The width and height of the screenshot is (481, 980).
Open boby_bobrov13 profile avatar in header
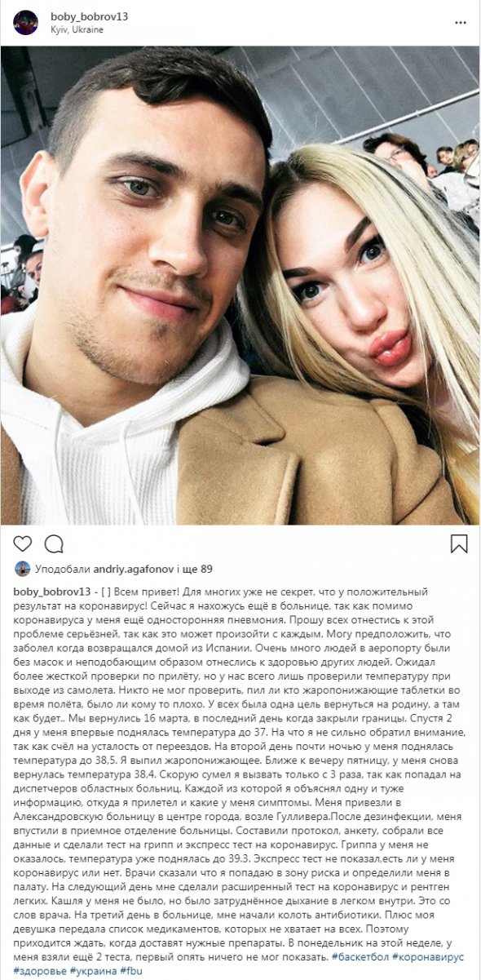tap(25, 22)
